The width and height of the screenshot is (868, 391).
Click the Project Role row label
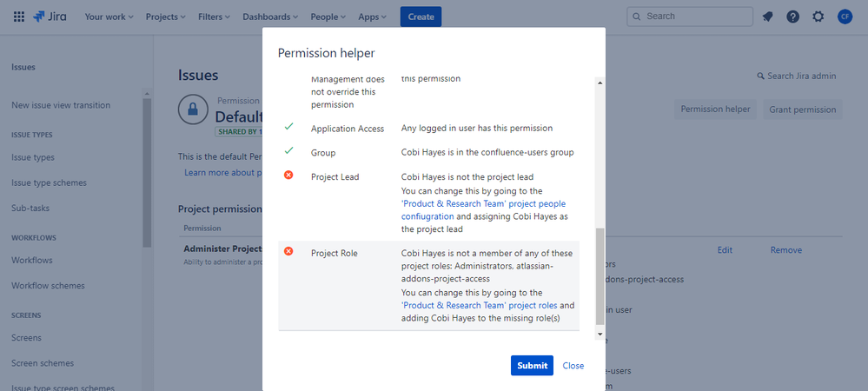335,253
